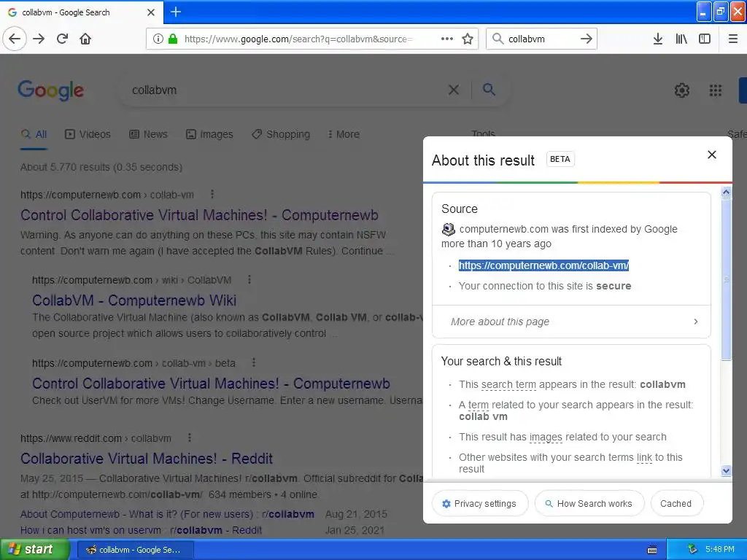Select the All results tab
The image size is (747, 560).
coord(34,134)
